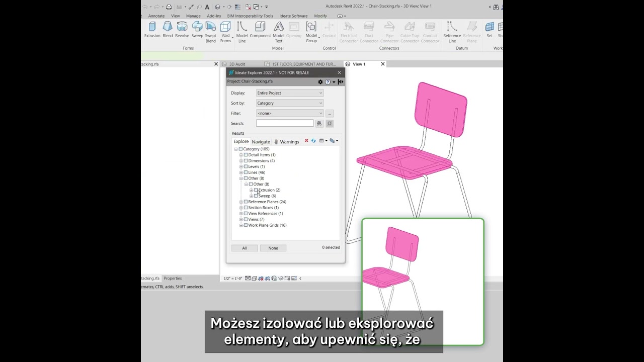Check the Reference Planes (24) checkbox
The image size is (644, 362).
246,202
